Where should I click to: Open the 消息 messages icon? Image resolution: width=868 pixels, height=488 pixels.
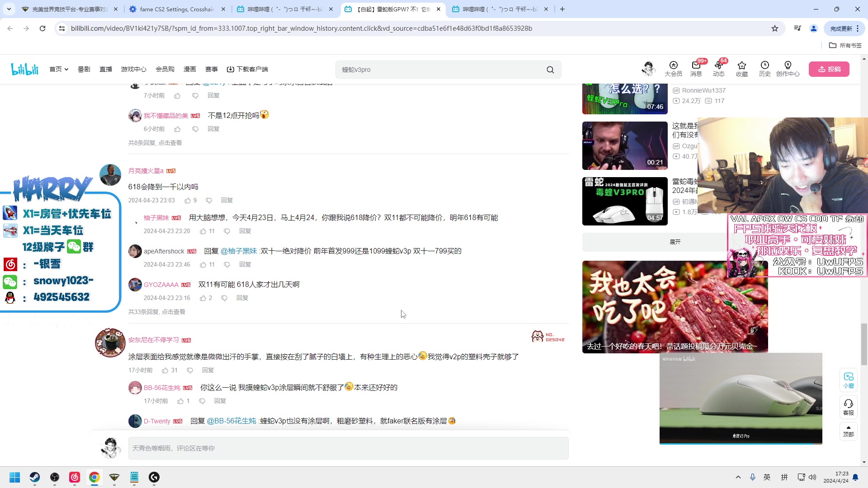tap(696, 69)
